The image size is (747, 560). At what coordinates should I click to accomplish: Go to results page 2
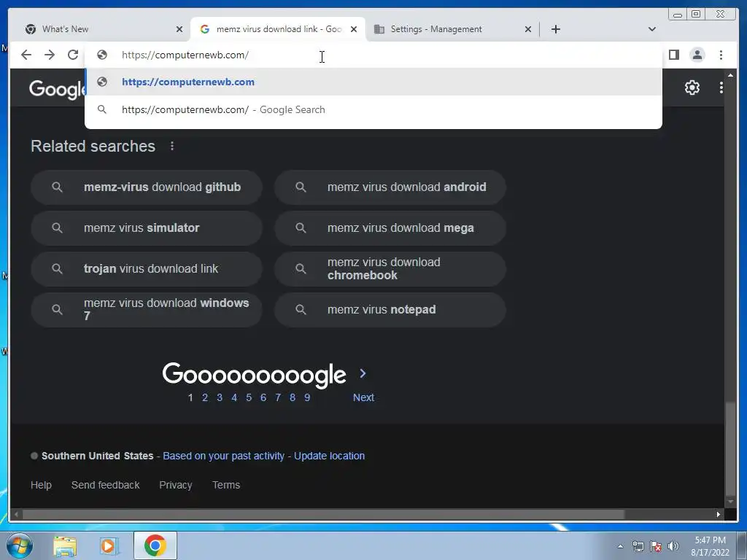pos(205,397)
